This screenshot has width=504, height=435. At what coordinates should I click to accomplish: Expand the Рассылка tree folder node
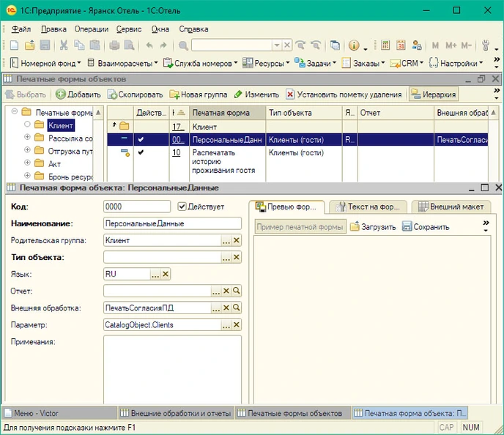(28, 138)
